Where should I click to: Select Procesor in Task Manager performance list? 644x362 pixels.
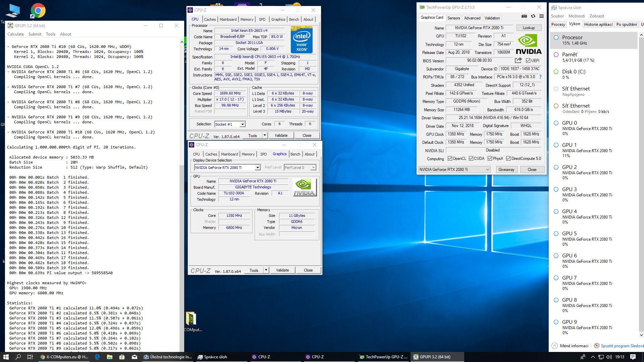594,40
